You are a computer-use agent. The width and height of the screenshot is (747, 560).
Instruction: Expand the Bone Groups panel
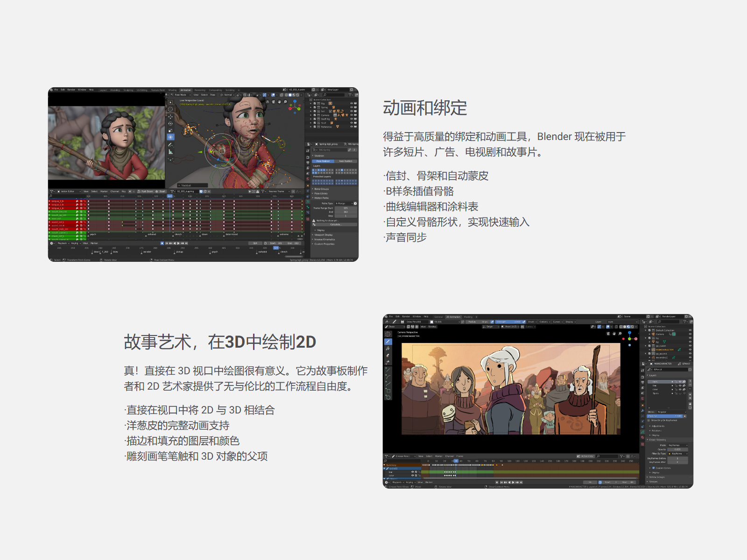[x=321, y=189]
